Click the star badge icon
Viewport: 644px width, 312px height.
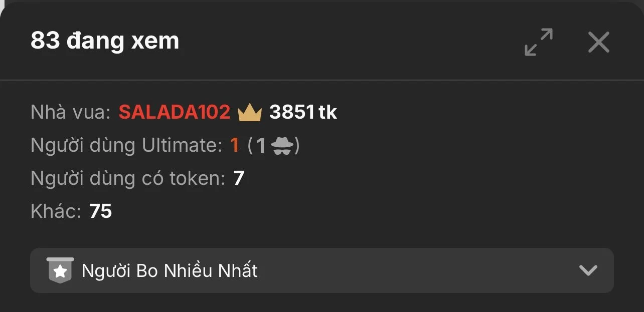pos(60,270)
